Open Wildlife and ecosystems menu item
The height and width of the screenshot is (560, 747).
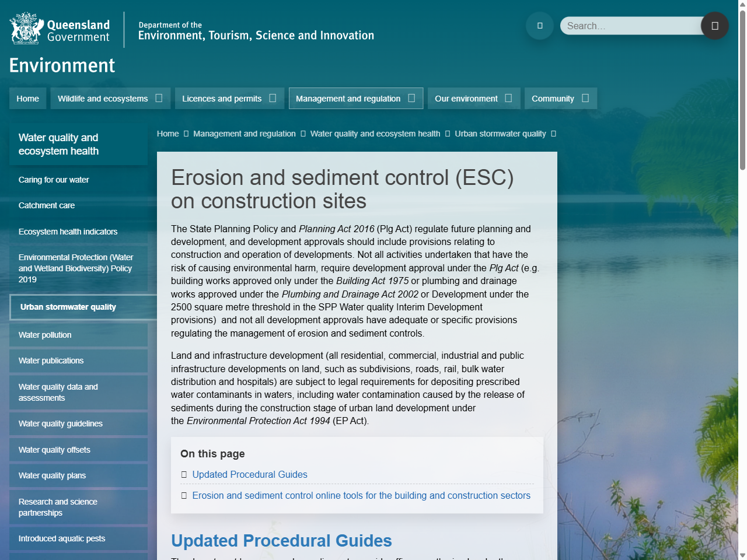(x=103, y=99)
